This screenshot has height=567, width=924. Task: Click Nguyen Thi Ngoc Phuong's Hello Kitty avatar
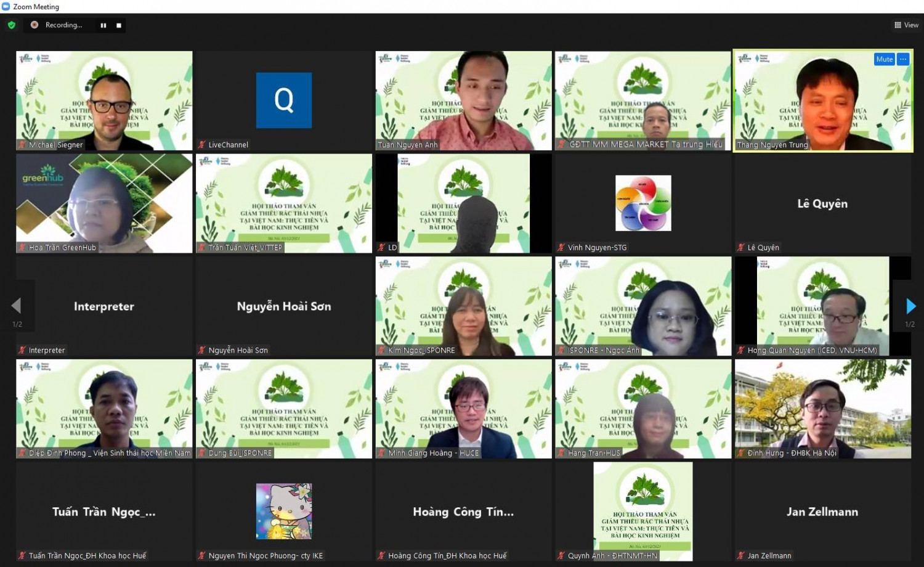(x=284, y=512)
